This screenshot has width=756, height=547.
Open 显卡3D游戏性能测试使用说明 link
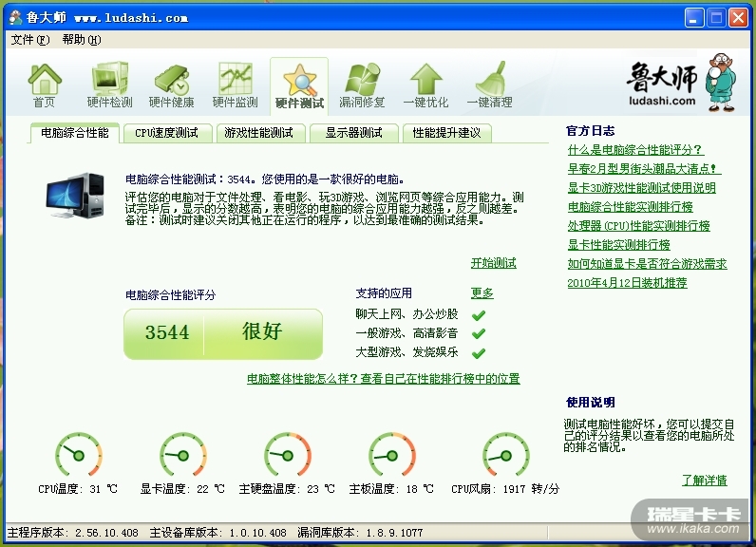point(641,188)
